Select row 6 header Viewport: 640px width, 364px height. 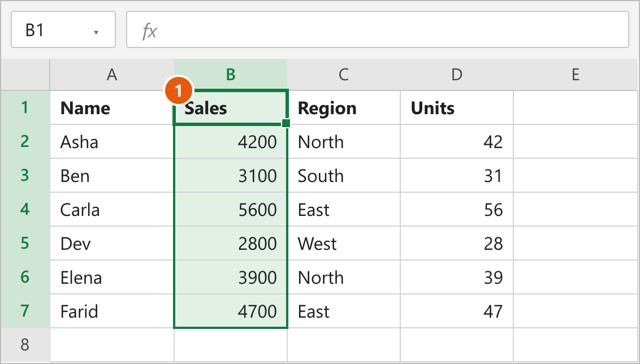tap(25, 276)
